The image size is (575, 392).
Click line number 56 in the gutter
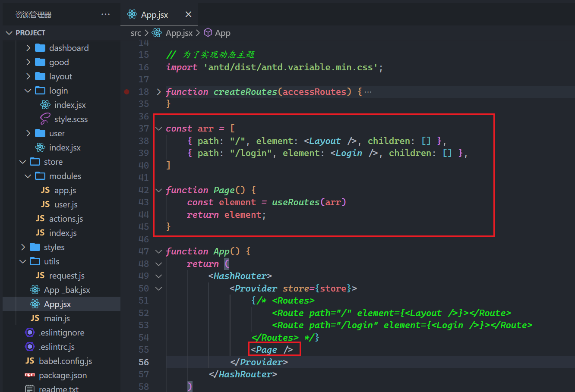[x=144, y=362]
